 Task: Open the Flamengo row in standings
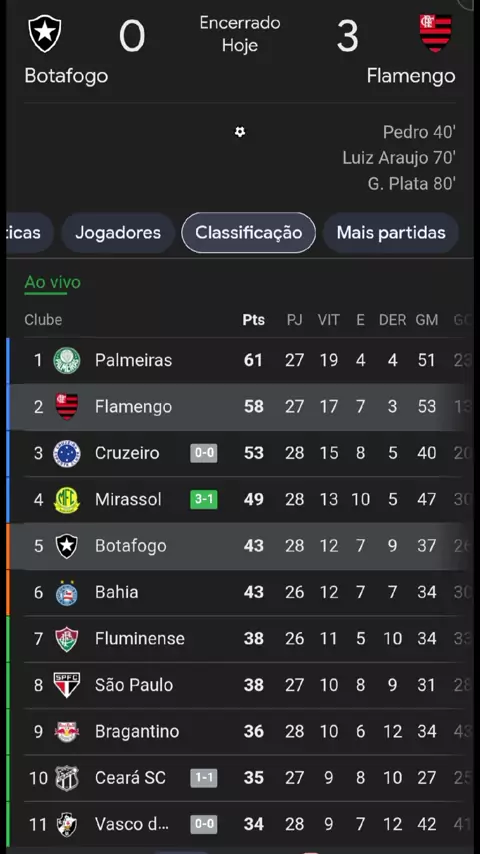pyautogui.click(x=240, y=407)
